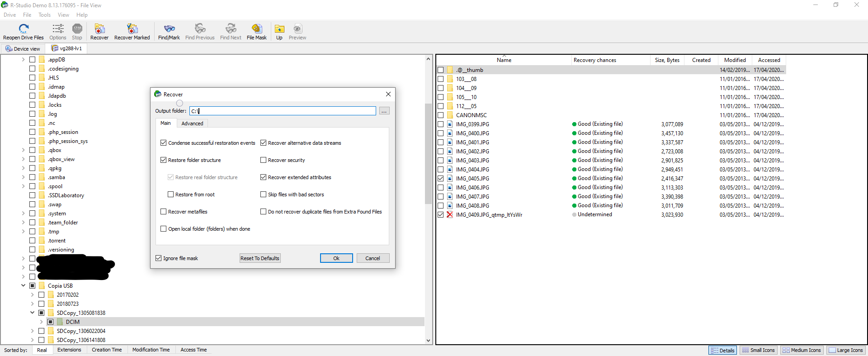This screenshot has width=868, height=356.
Task: Switch to Large Icons view
Action: point(846,350)
